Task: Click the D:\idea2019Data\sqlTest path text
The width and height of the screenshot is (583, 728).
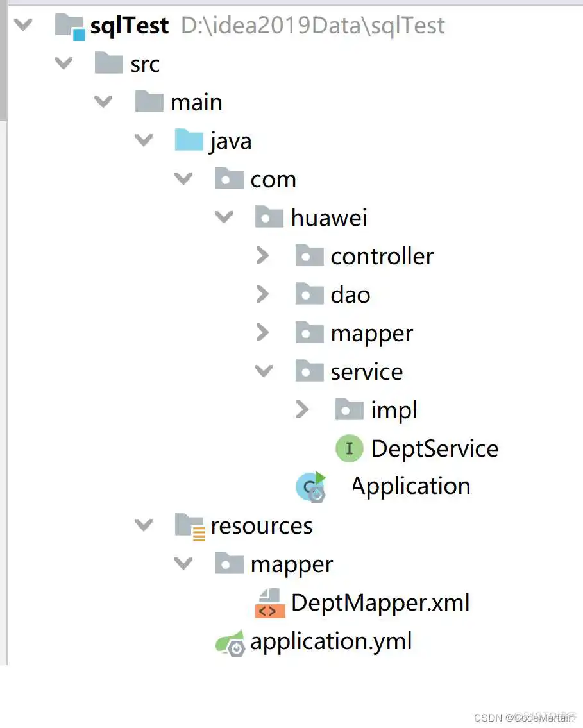Action: coord(312,26)
